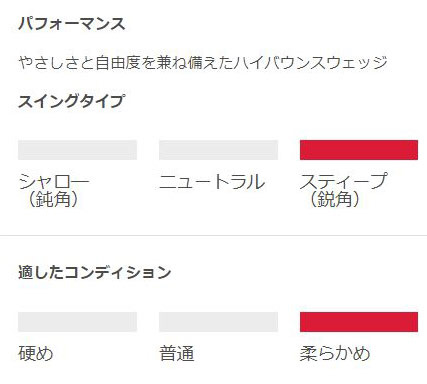Select the 硬め label
The width and height of the screenshot is (427, 384).
click(x=36, y=354)
